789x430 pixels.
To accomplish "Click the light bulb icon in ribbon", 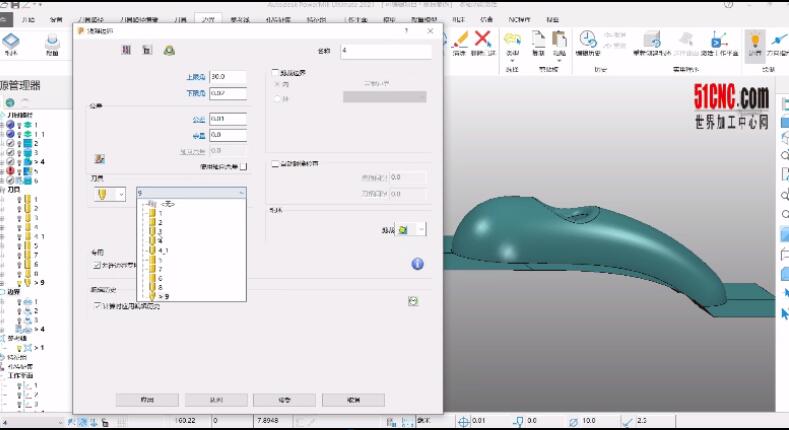I will (x=756, y=39).
